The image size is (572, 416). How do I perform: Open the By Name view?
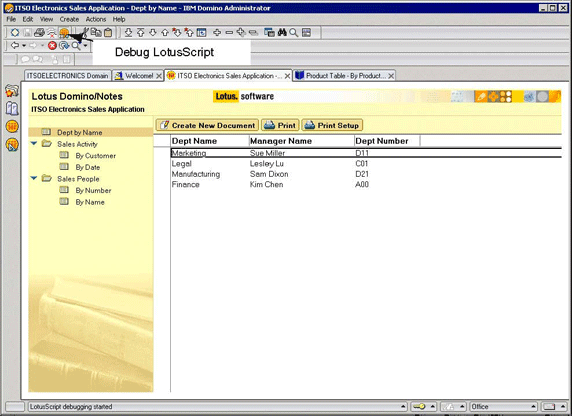coord(90,202)
